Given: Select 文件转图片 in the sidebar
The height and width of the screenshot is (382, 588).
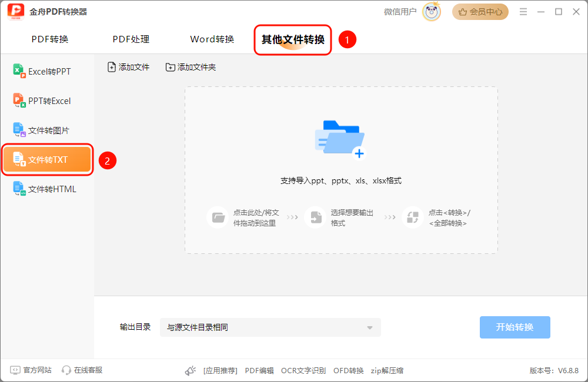Looking at the screenshot, I should pos(47,130).
